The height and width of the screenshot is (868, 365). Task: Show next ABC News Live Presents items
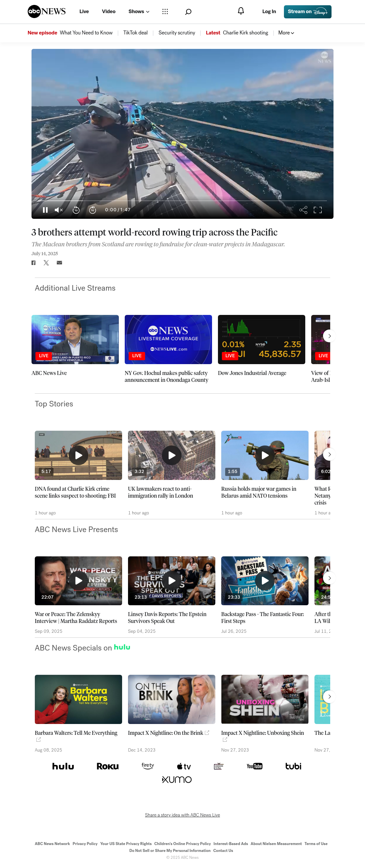(329, 578)
